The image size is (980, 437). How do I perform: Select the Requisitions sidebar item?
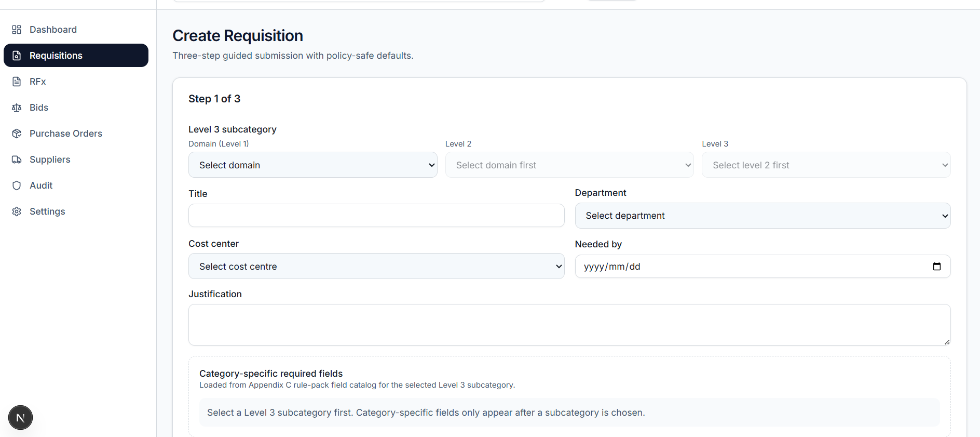pos(76,56)
